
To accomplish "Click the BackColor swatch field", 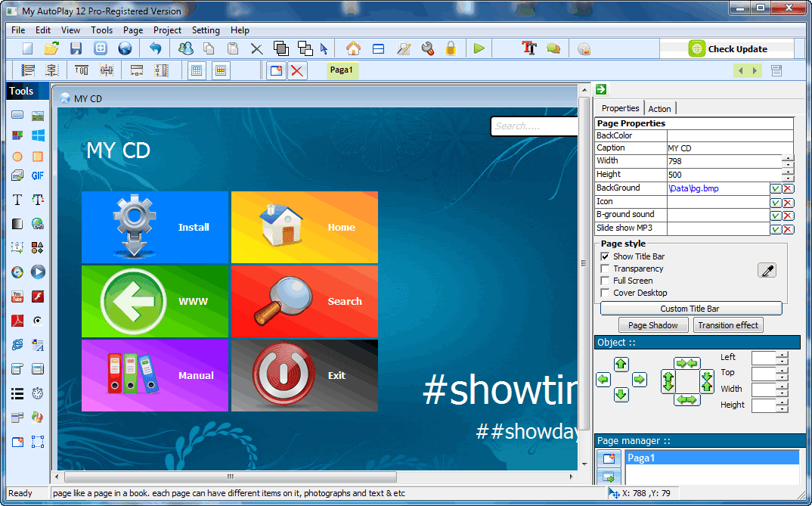I will pyautogui.click(x=730, y=135).
